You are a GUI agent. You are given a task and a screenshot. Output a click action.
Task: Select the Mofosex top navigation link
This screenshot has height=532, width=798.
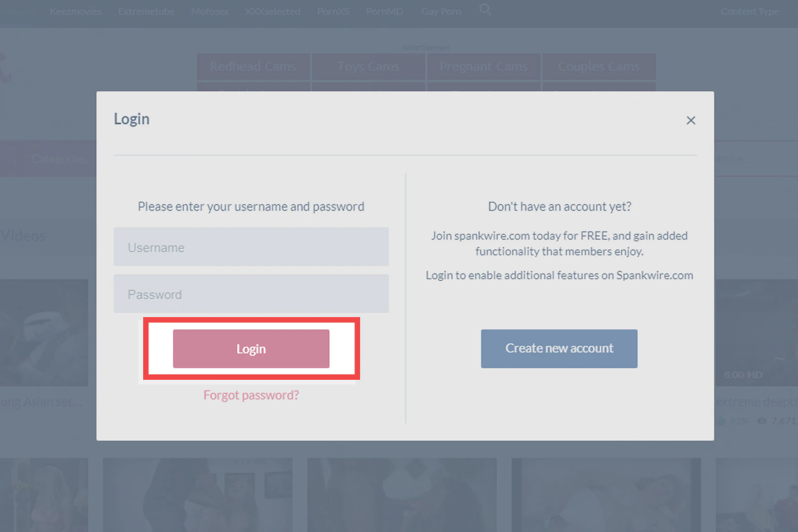click(210, 11)
